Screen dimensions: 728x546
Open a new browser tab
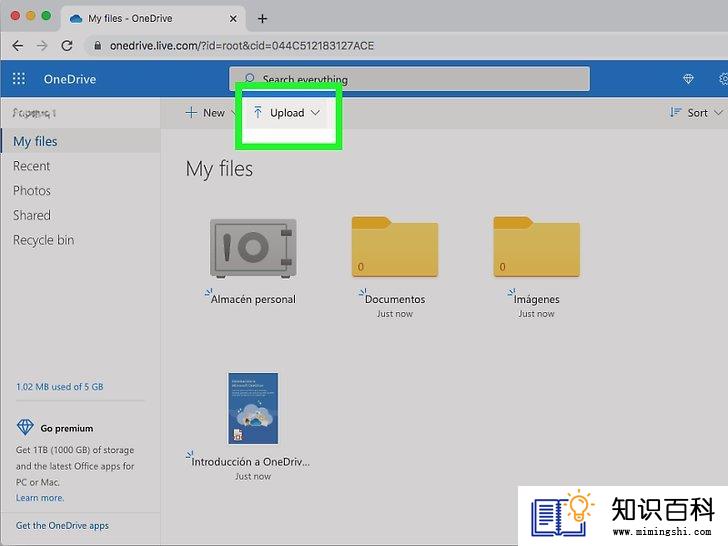262,19
